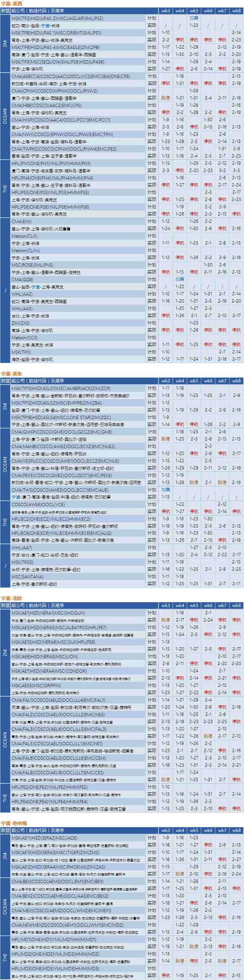Click the CMA(EXX) service name
Image resolution: width=244 pixels, height=980 pixels.
[21, 221]
